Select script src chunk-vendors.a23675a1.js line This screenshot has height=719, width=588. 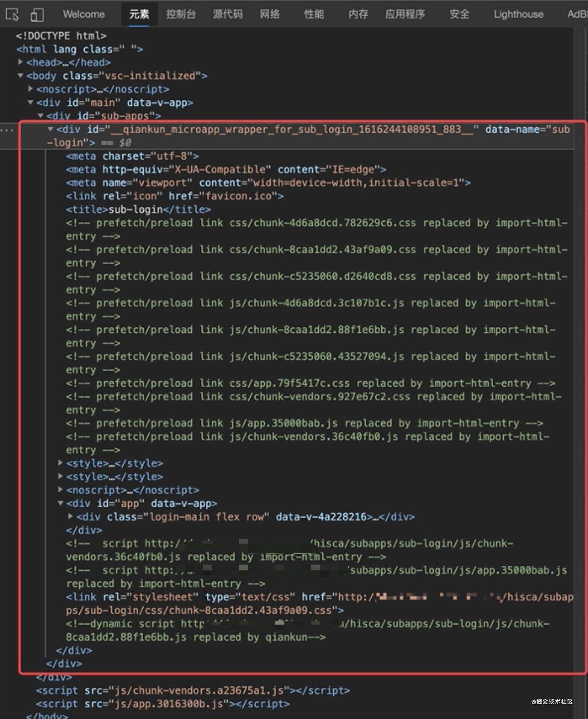coord(193,691)
